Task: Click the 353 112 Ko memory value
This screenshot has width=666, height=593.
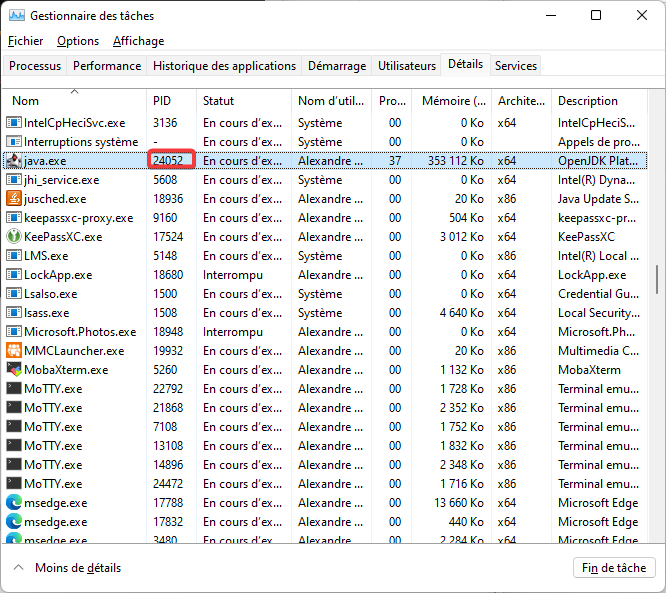Action: point(455,161)
